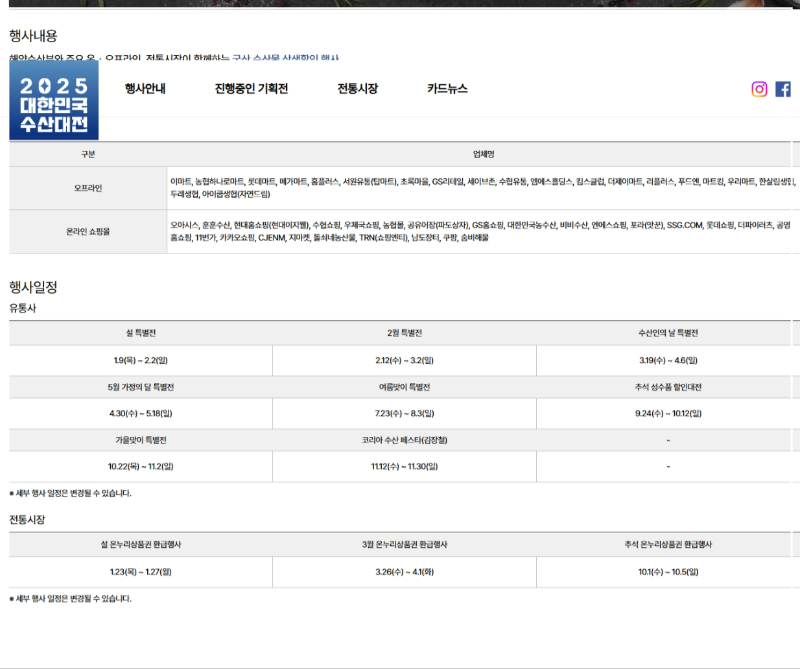Click the 구분 column header
This screenshot has height=669, width=800.
pyautogui.click(x=88, y=154)
